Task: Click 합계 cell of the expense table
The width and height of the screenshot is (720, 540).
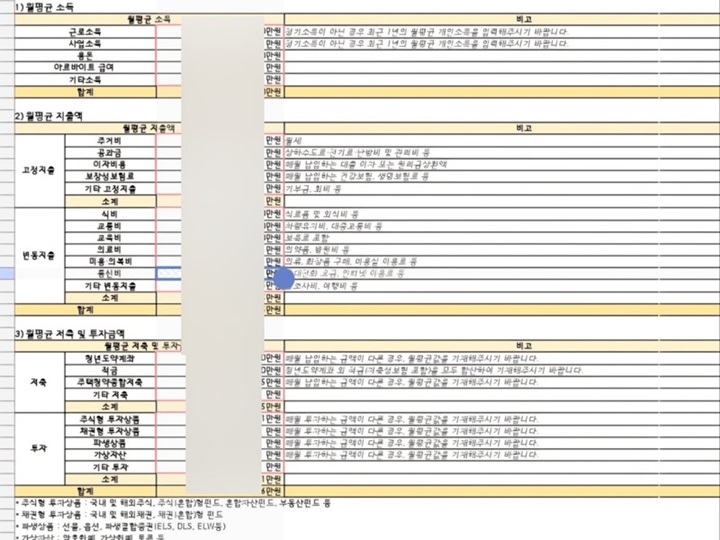Action: tap(85, 309)
